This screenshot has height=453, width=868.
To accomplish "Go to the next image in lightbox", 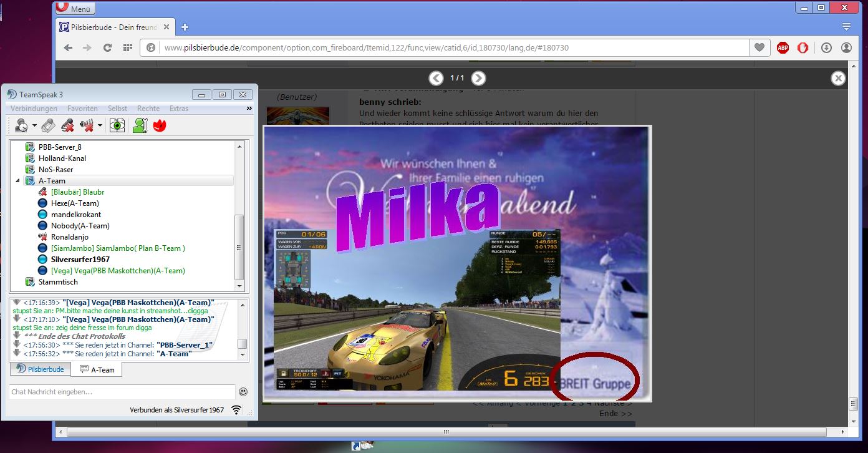I will [x=478, y=78].
